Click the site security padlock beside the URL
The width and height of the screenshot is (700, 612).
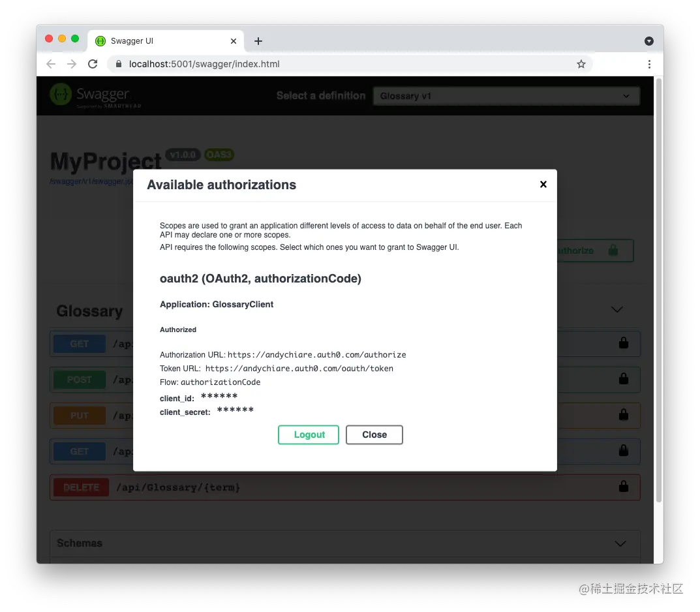tap(118, 64)
